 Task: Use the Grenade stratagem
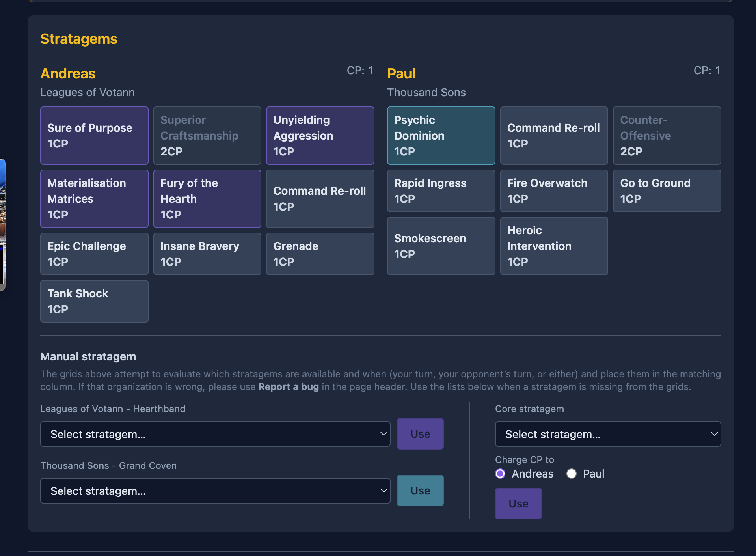click(320, 254)
